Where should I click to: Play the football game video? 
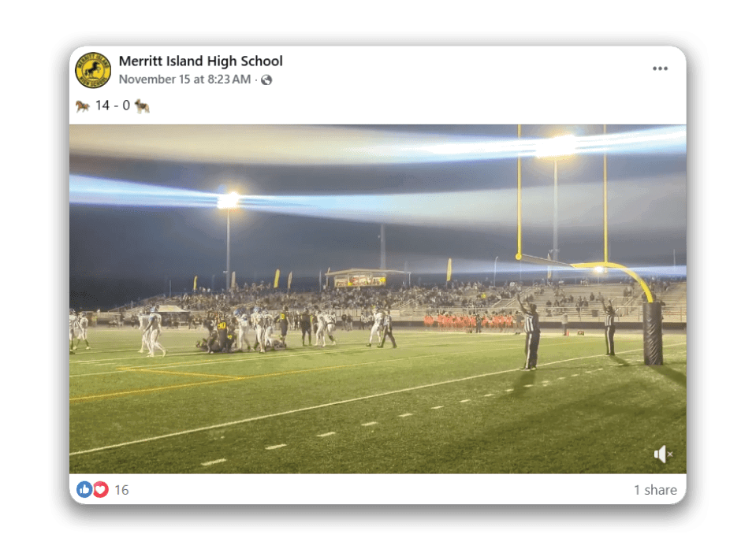pyautogui.click(x=378, y=299)
